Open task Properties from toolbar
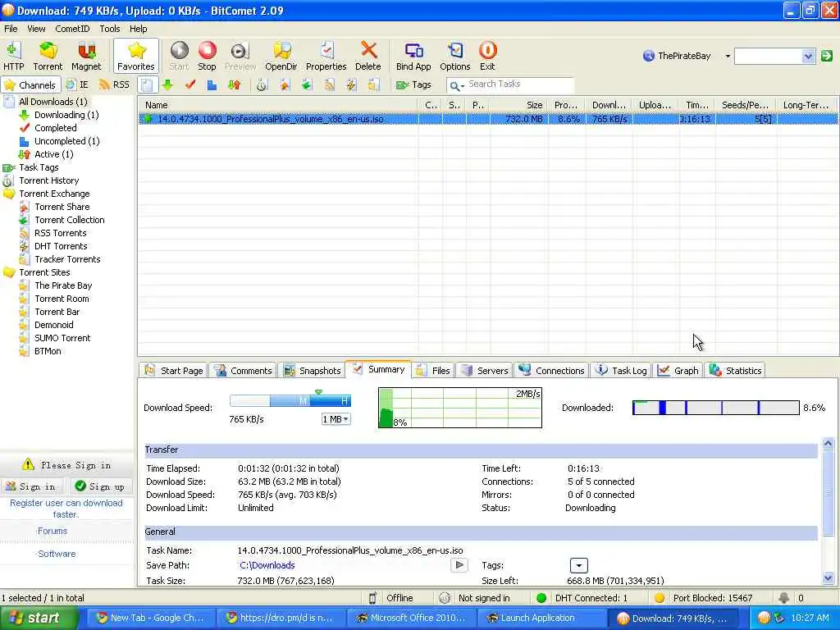 tap(326, 57)
